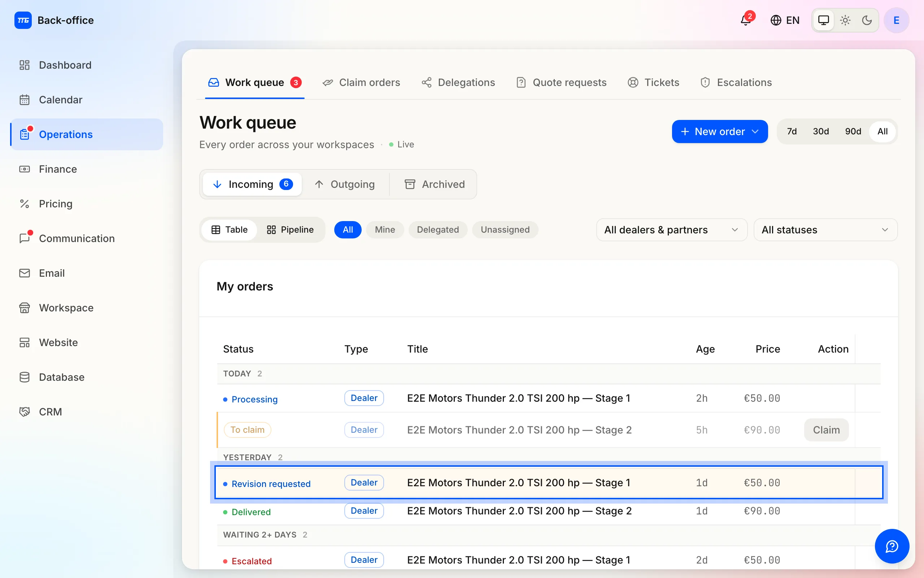The height and width of the screenshot is (578, 924).
Task: Enable dark theme moon icon
Action: click(867, 20)
